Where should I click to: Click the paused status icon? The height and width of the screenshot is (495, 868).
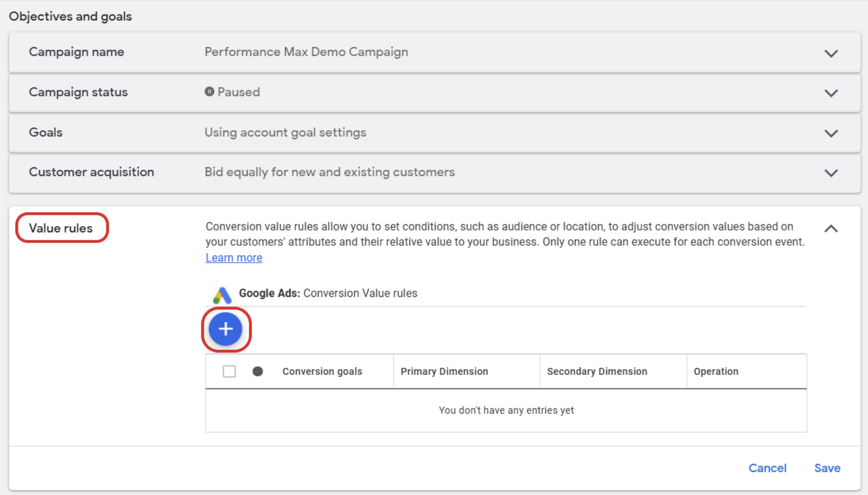(209, 92)
